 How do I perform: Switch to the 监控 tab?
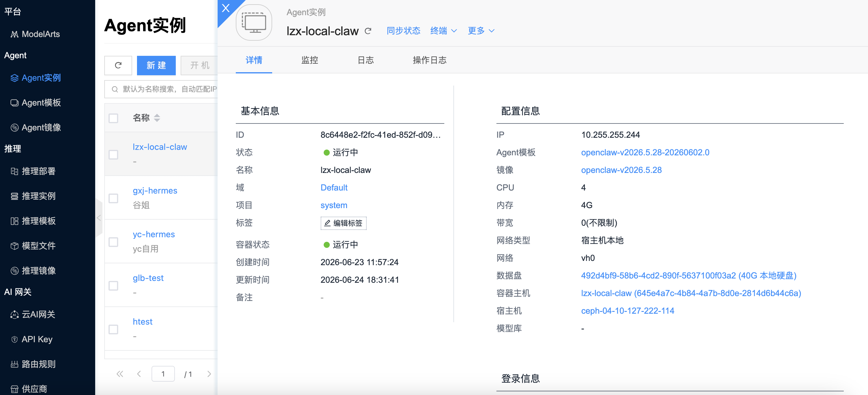tap(310, 60)
